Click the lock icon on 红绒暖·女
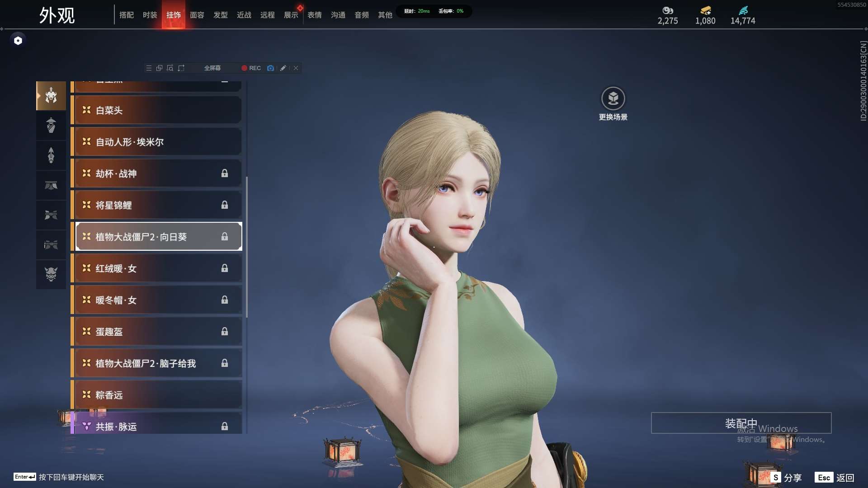This screenshot has height=488, width=868. coord(225,268)
